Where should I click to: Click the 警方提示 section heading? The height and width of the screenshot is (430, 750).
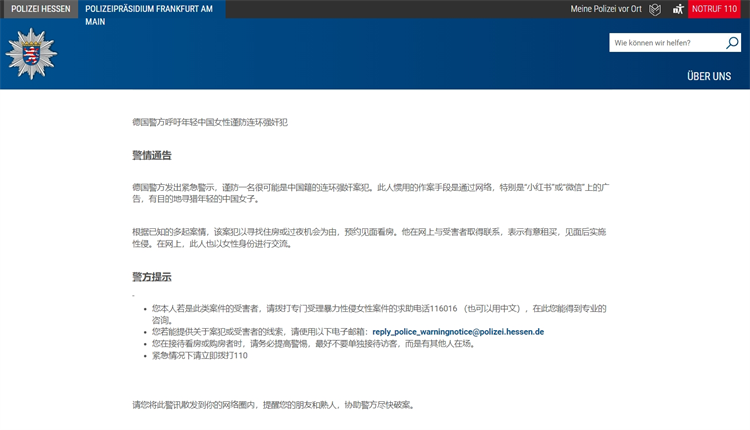tap(152, 277)
